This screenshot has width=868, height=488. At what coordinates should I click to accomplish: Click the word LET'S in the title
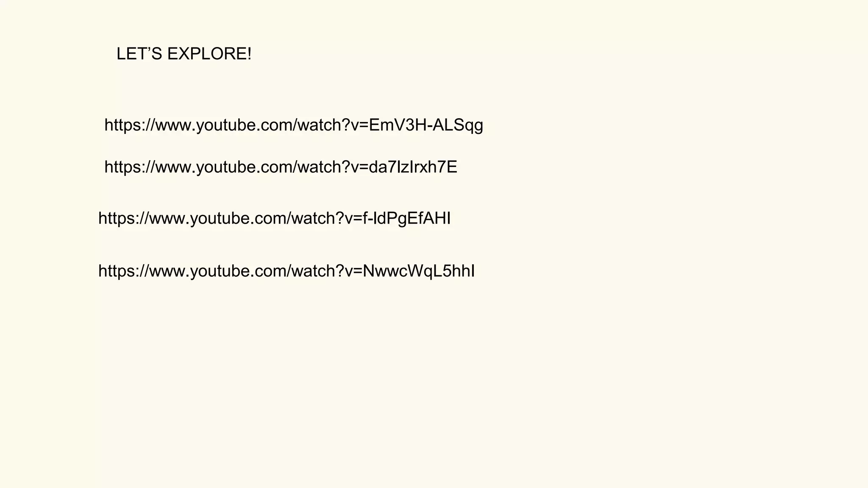(x=139, y=54)
